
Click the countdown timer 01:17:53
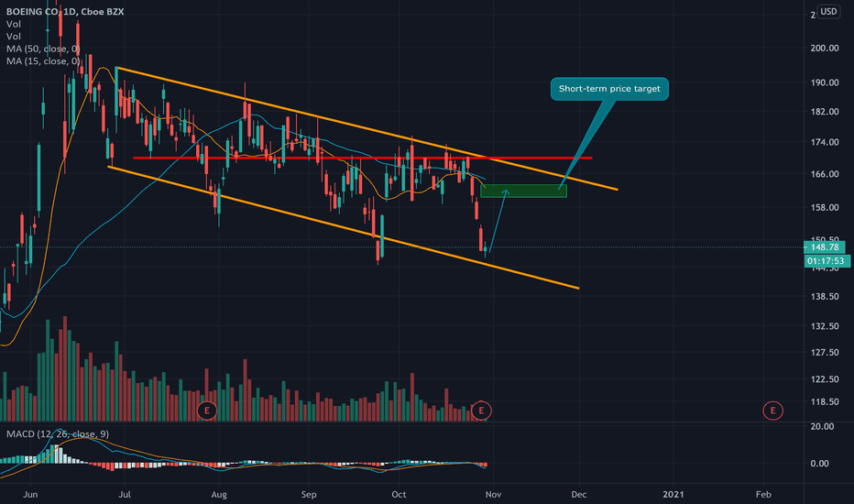point(827,261)
